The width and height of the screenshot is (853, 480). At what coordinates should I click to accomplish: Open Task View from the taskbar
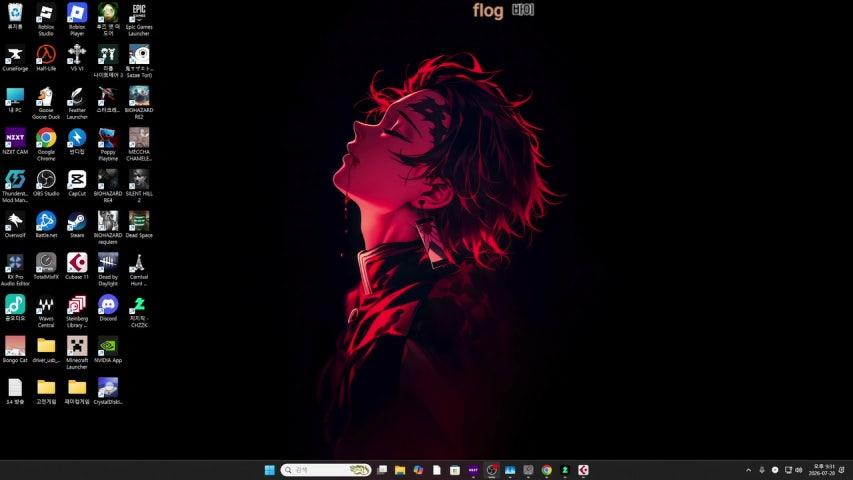pos(382,470)
